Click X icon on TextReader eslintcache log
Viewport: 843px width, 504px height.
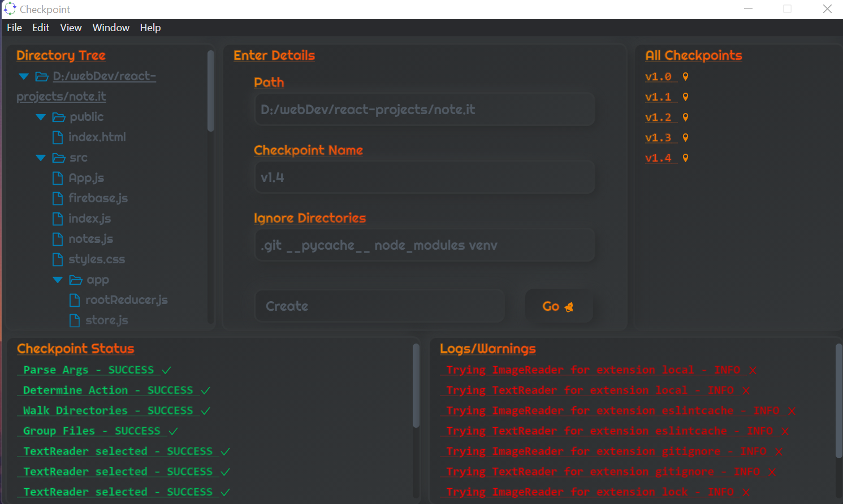pyautogui.click(x=785, y=432)
